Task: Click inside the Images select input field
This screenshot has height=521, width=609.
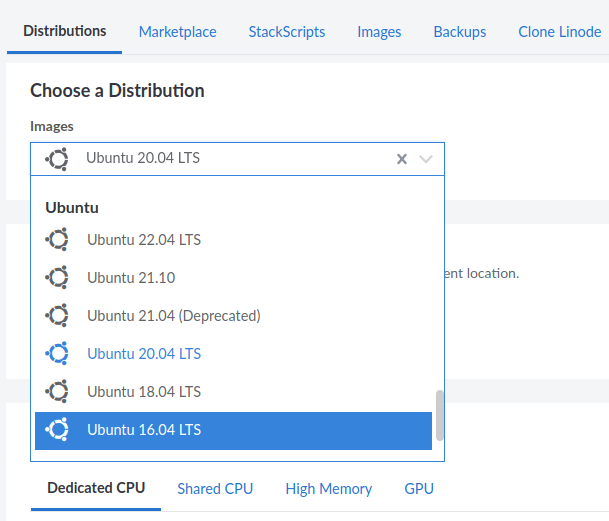Action: click(x=237, y=159)
